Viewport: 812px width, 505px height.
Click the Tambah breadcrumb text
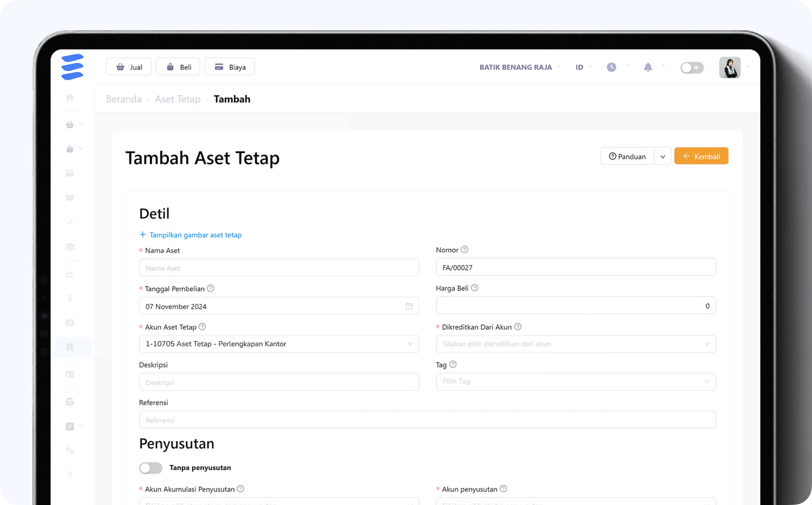pos(232,99)
